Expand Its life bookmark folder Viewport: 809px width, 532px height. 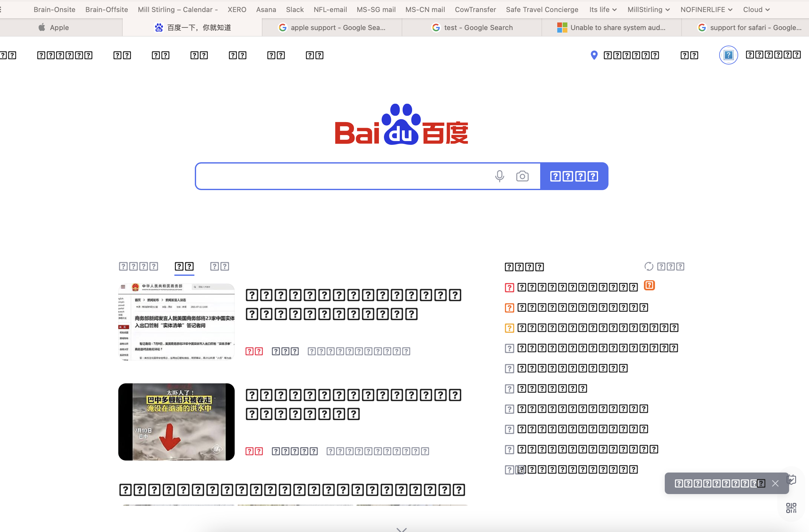(603, 9)
